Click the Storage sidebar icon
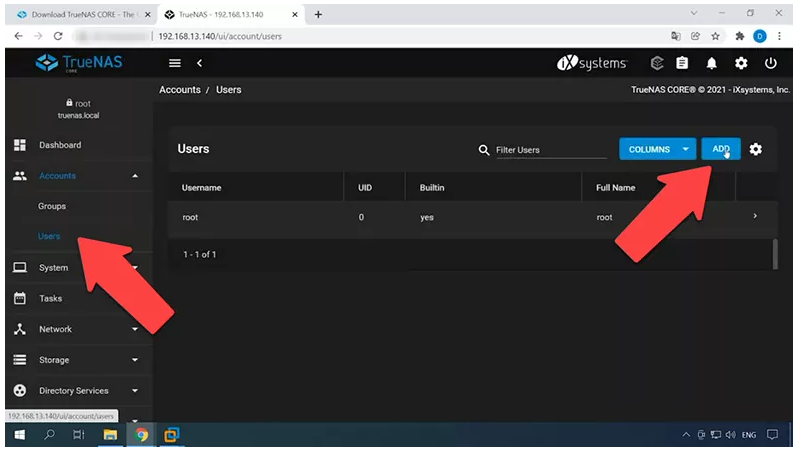This screenshot has width=797, height=451. [x=20, y=360]
